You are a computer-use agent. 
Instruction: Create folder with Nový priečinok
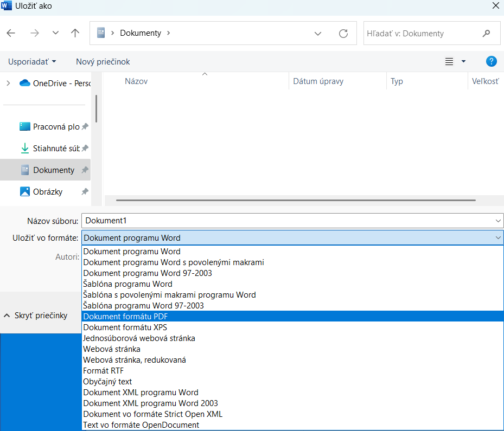(x=103, y=62)
